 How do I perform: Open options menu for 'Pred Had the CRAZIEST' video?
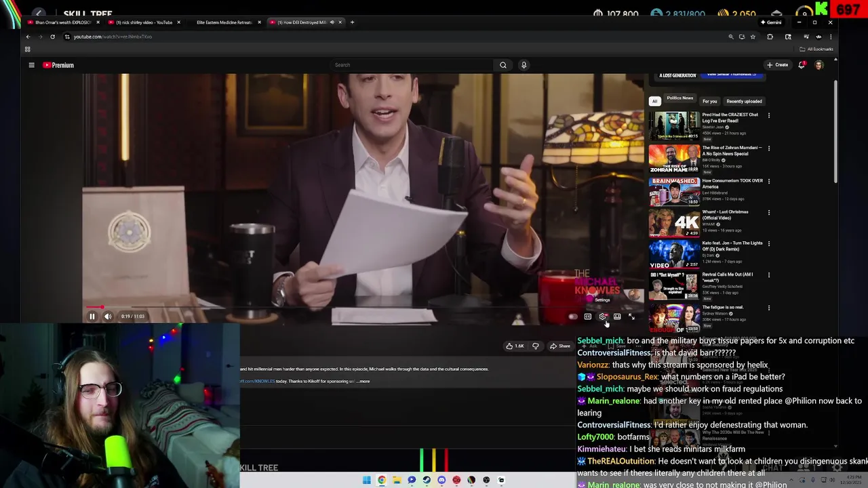[x=769, y=115]
